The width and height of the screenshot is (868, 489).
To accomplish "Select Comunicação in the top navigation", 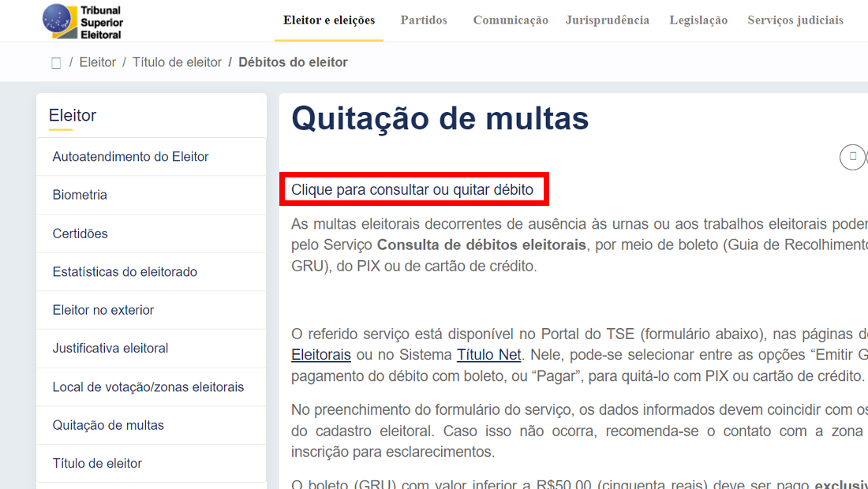I will pyautogui.click(x=511, y=21).
